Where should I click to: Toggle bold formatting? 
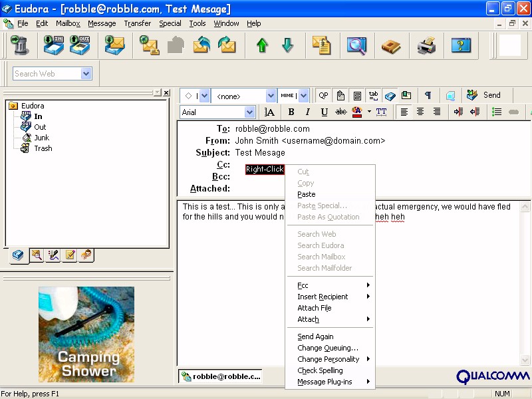[291, 112]
